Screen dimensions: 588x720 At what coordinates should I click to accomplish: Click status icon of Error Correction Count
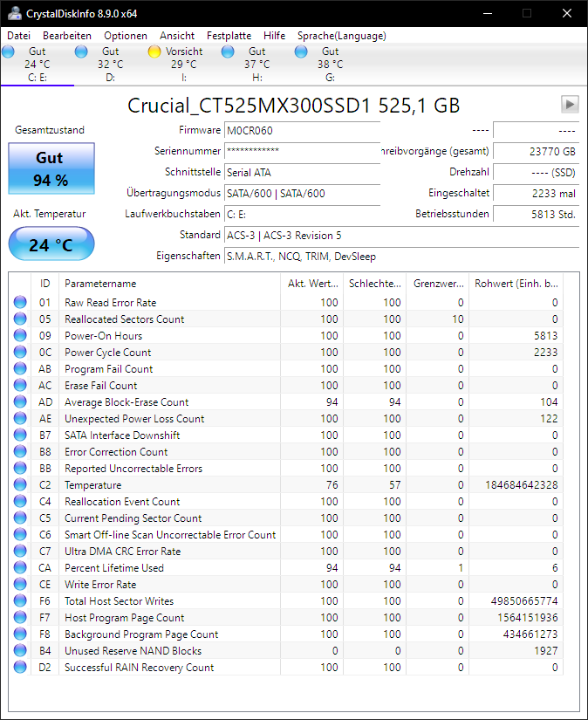tap(20, 451)
